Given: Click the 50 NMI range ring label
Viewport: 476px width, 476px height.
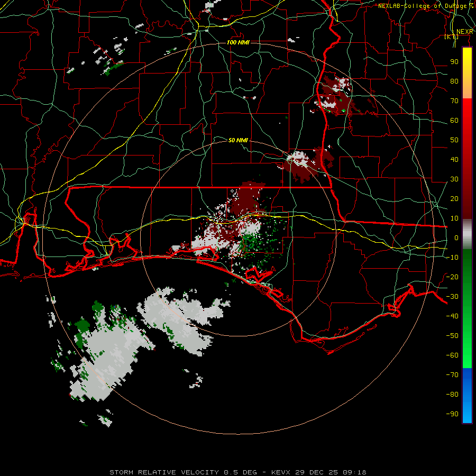Looking at the screenshot, I should pos(239,140).
